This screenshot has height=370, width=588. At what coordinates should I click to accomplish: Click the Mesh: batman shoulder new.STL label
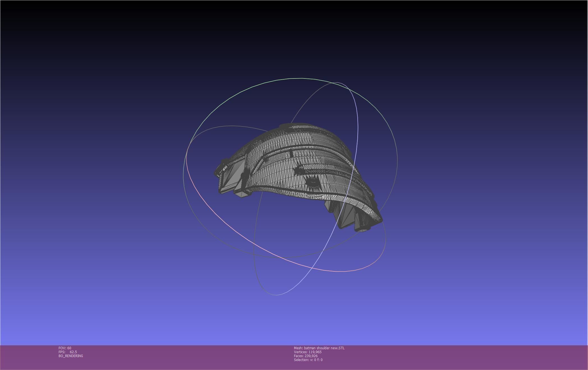coord(319,348)
